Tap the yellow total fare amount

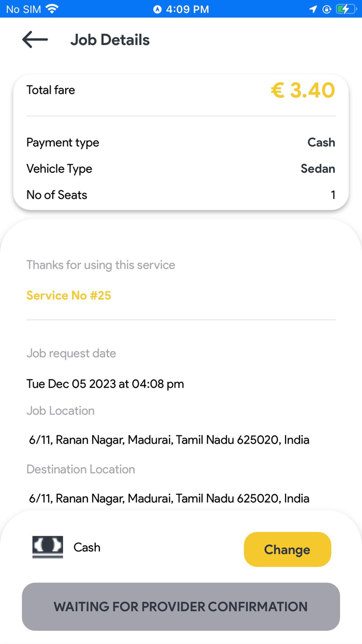point(303,90)
